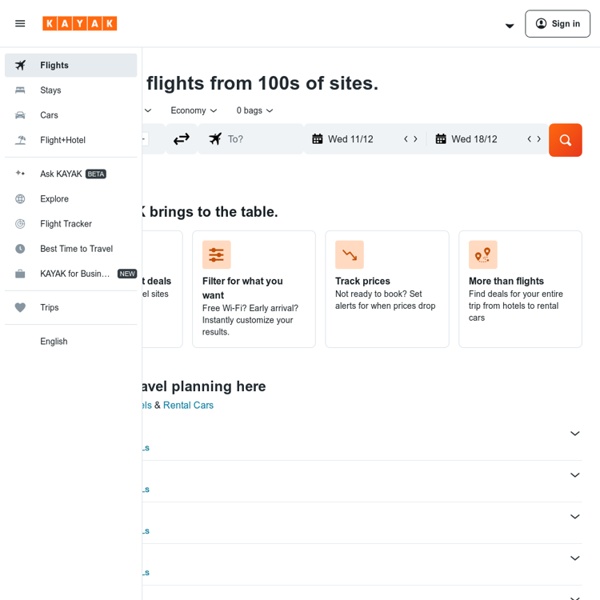Open the Rental Cars link
Image resolution: width=600 pixels, height=600 pixels.
pos(188,405)
